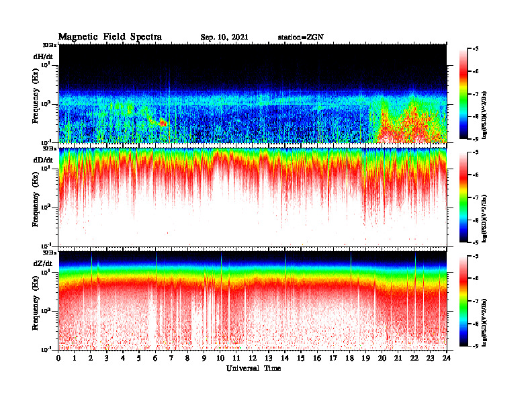Viewport: 532px width, 411px height.
Task: Click hour tick label 14 on time axis
Action: [285, 359]
